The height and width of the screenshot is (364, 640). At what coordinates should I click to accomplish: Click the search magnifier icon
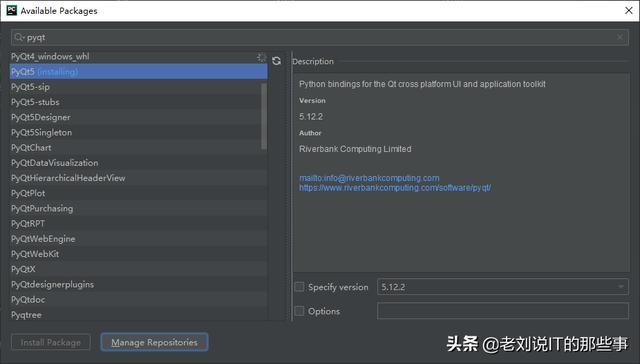[19, 38]
